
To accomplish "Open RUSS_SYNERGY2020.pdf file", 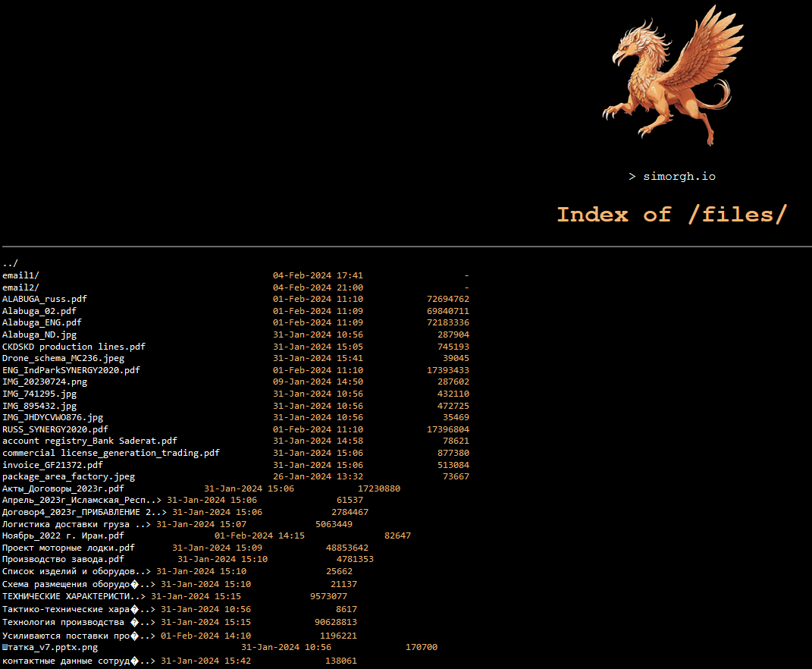I will click(x=55, y=429).
